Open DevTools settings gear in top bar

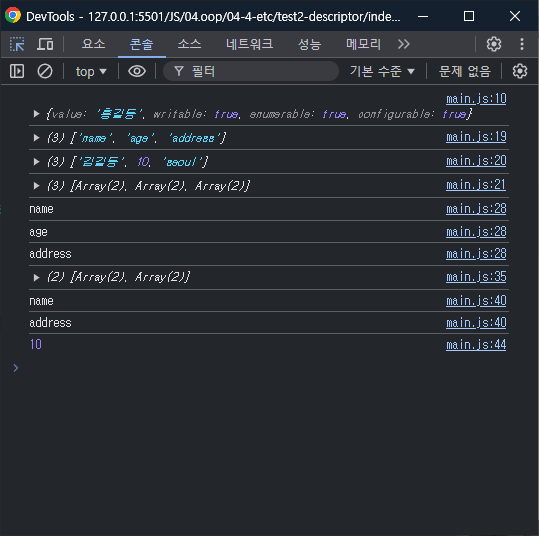pyautogui.click(x=494, y=44)
